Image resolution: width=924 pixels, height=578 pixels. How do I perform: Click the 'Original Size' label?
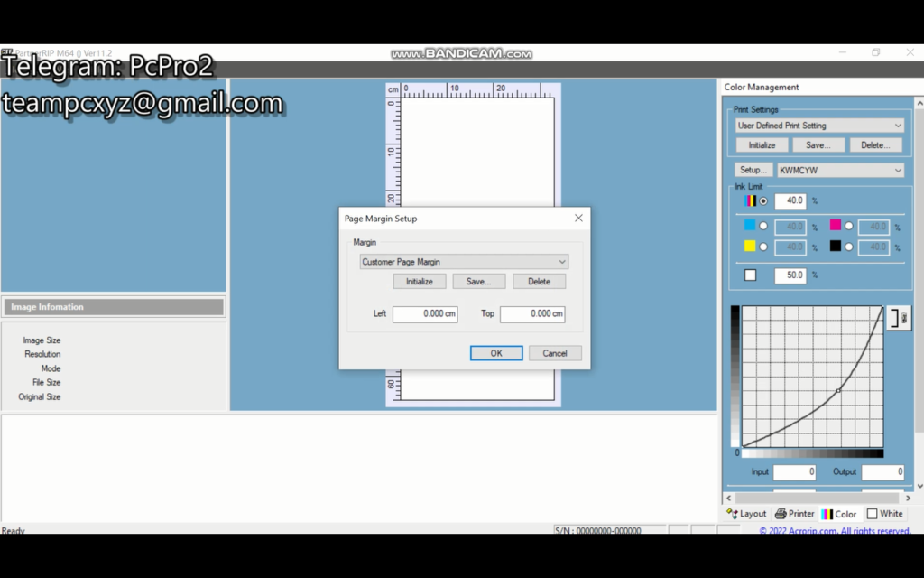tap(40, 397)
